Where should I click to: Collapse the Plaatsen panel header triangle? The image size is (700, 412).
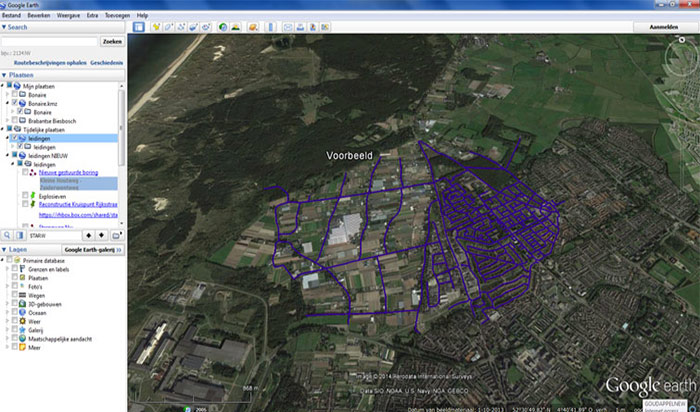tap(4, 75)
